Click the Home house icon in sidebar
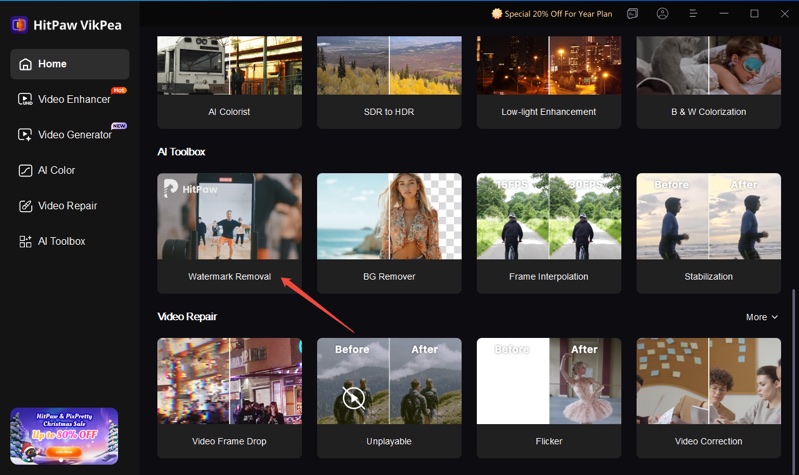The width and height of the screenshot is (799, 475). 25,64
